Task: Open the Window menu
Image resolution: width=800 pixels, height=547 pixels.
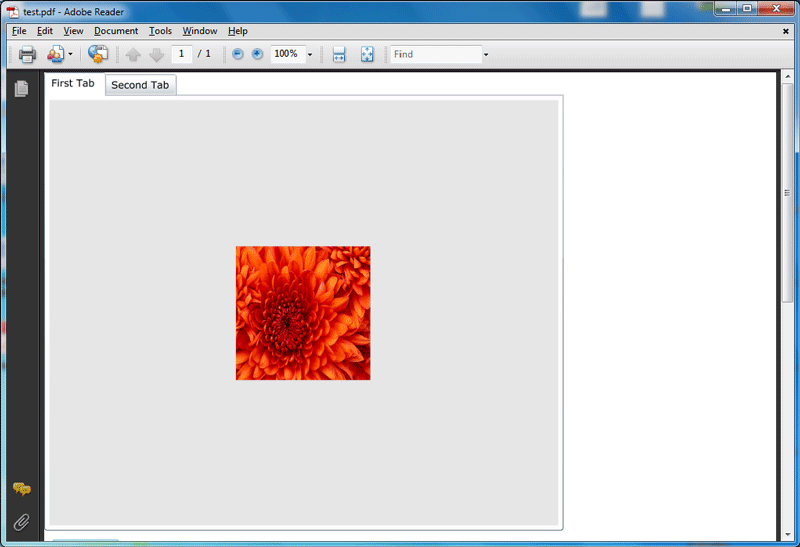Action: tap(199, 31)
